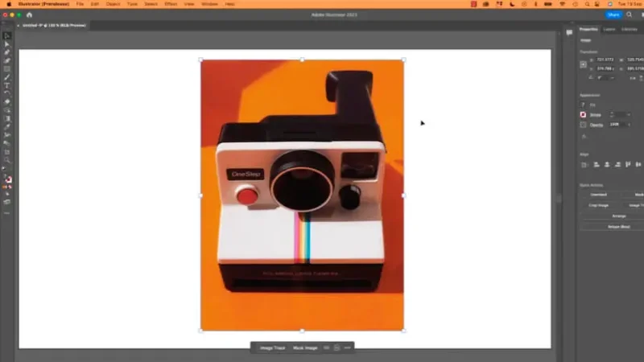This screenshot has width=644, height=362.
Task: Click the Crop Image quick action
Action: coord(598,205)
